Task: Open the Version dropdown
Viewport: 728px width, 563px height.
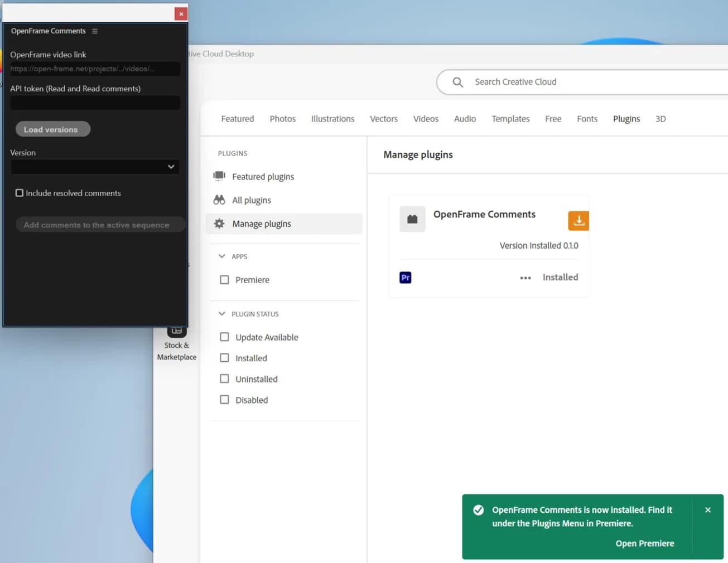Action: tap(95, 167)
